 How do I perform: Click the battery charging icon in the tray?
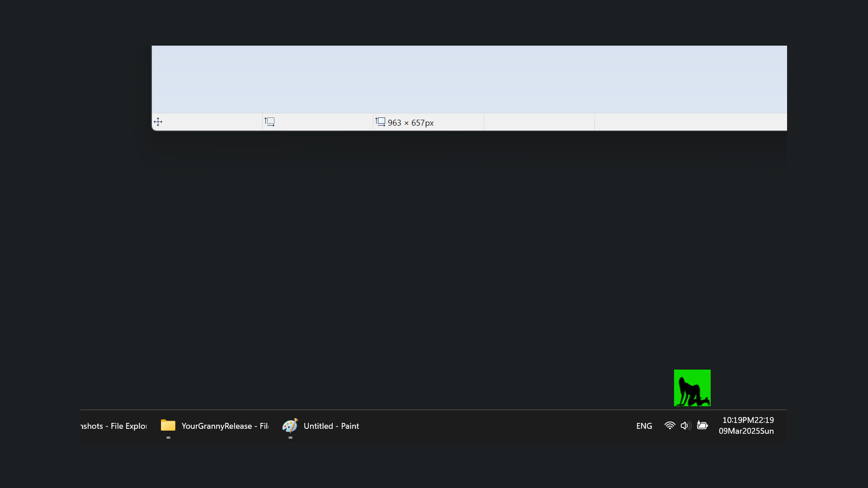pyautogui.click(x=702, y=425)
